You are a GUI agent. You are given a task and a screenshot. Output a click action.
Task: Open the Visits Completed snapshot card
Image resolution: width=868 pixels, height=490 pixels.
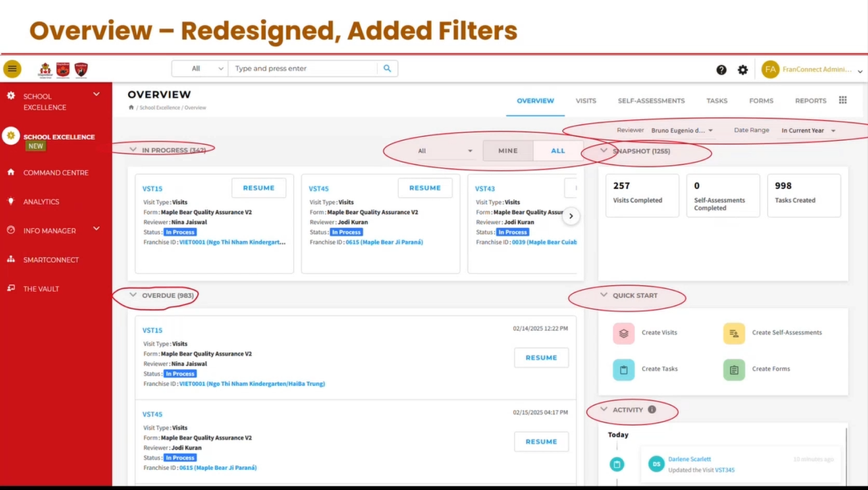pos(642,195)
